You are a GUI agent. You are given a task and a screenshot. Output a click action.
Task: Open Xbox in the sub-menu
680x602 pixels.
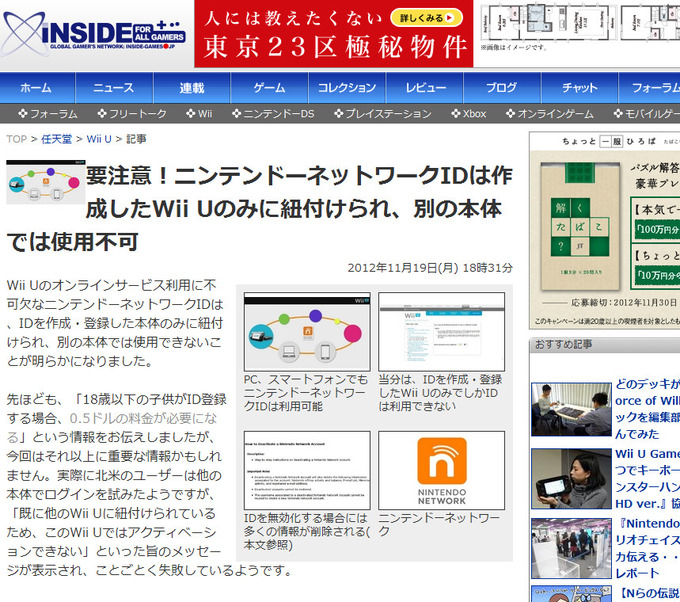click(469, 114)
